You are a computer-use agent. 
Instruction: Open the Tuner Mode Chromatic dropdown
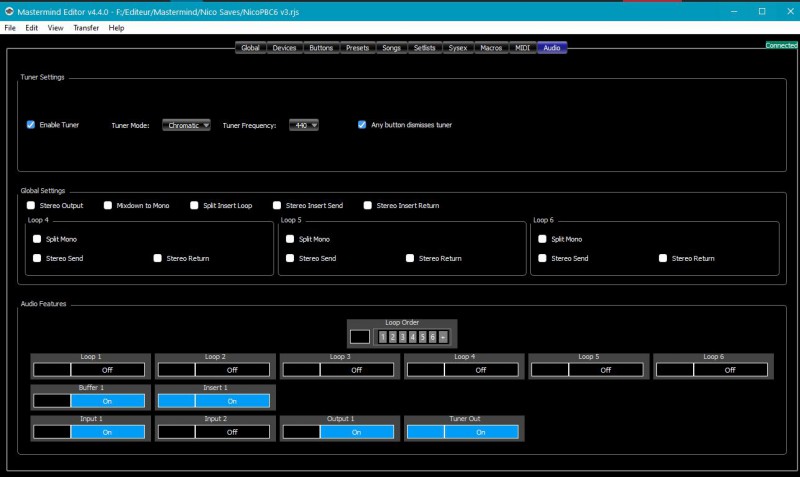pos(187,125)
